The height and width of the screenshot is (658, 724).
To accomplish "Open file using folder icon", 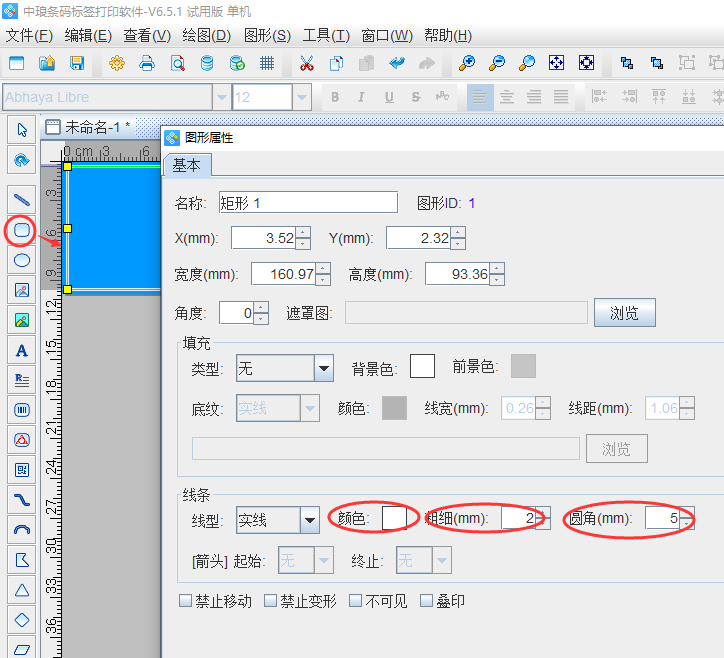I will (47, 63).
